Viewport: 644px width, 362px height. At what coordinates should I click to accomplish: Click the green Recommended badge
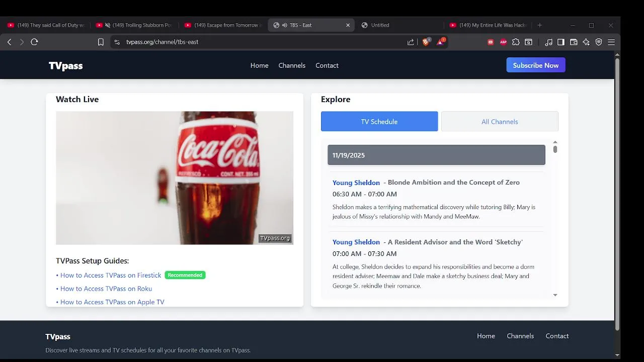tap(185, 275)
